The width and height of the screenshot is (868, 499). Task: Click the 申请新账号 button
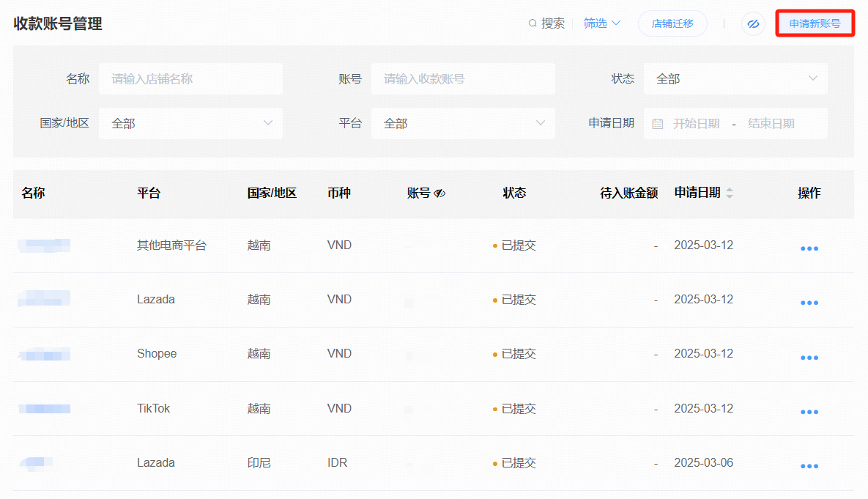[x=815, y=23]
